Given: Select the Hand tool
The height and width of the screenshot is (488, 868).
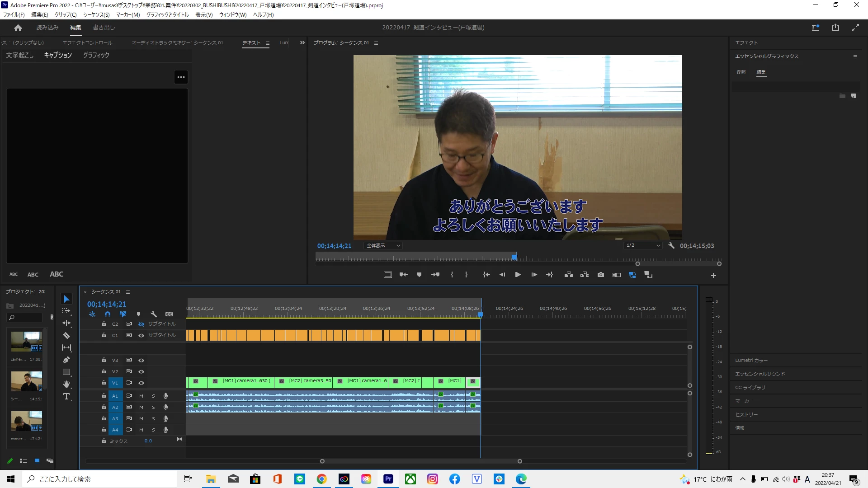Looking at the screenshot, I should (66, 384).
